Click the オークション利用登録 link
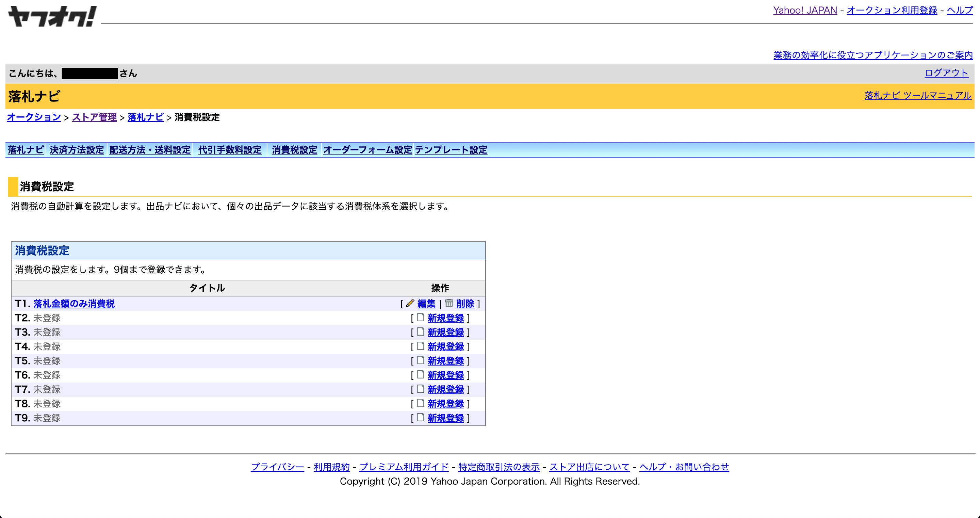 892,10
